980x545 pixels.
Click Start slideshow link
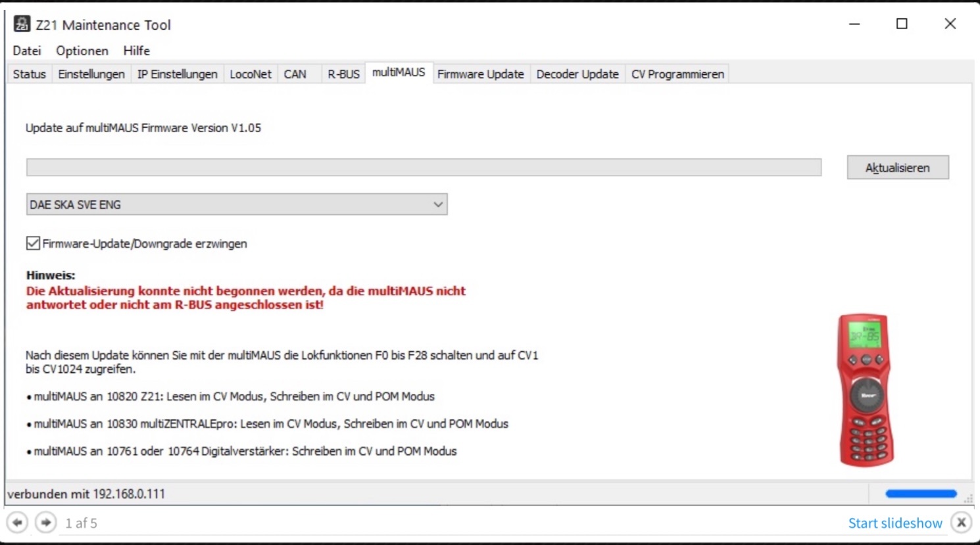pyautogui.click(x=895, y=523)
